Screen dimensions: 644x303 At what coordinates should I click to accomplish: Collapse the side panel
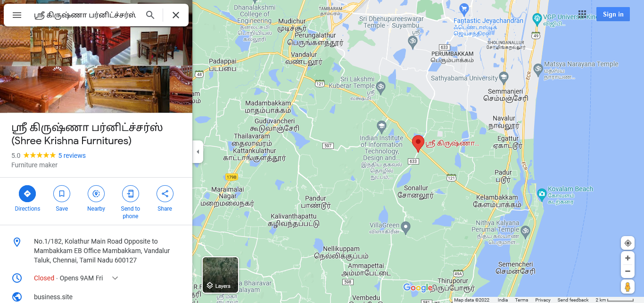coord(198,152)
